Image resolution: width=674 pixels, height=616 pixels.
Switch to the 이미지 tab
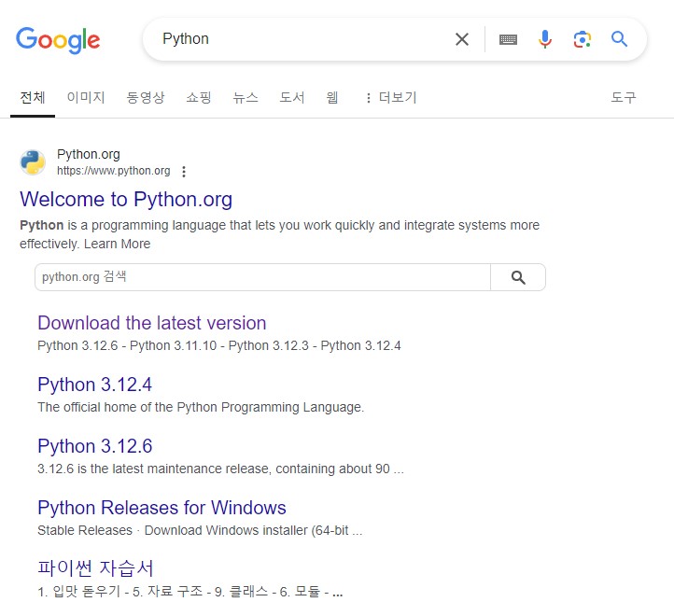[86, 98]
